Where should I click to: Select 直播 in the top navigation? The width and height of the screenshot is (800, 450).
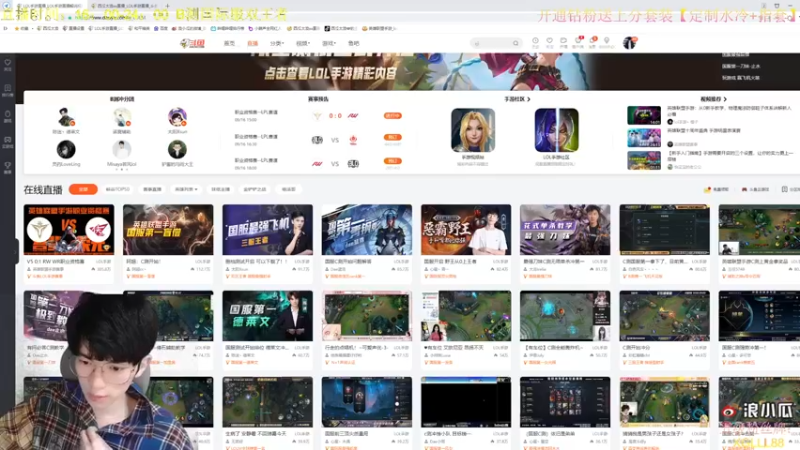(253, 43)
